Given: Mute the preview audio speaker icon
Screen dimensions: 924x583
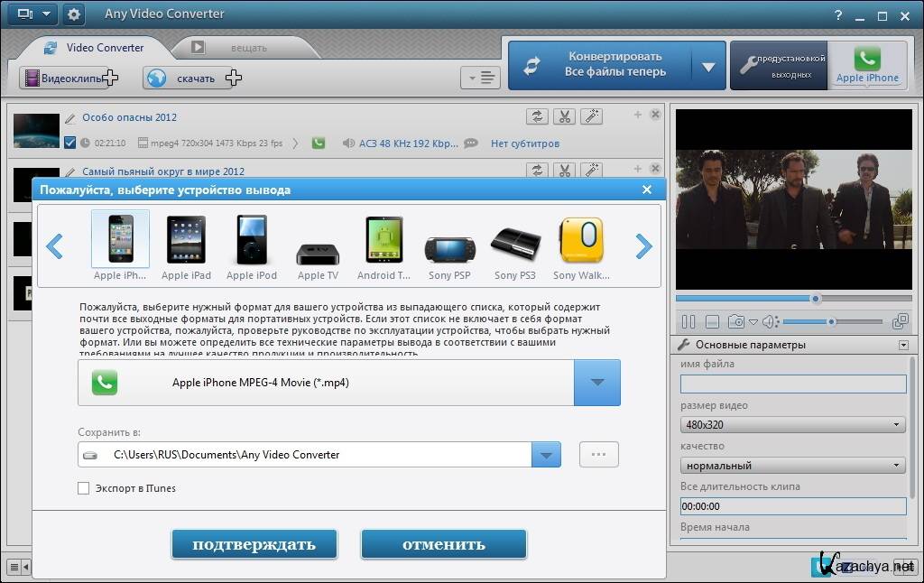Looking at the screenshot, I should 770,321.
